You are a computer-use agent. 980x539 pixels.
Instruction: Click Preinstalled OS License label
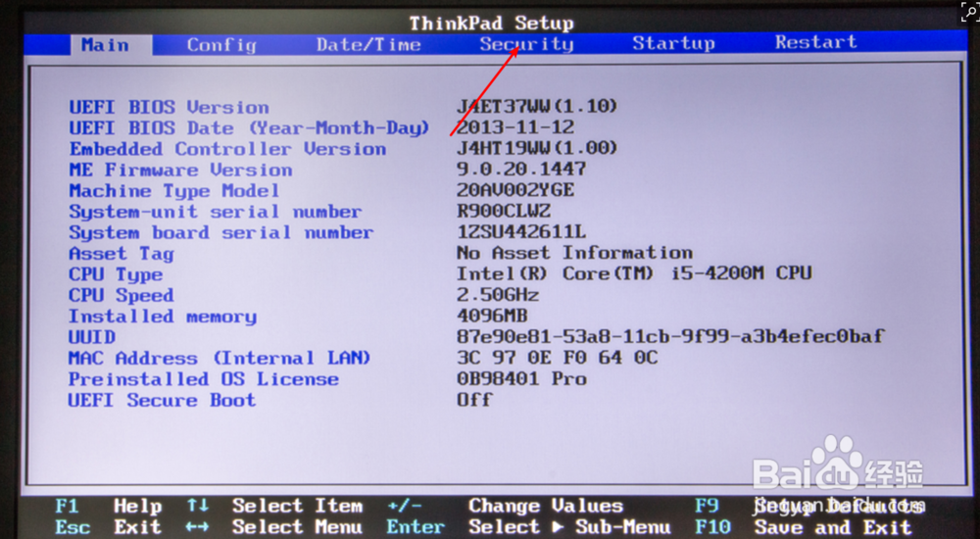click(x=204, y=379)
